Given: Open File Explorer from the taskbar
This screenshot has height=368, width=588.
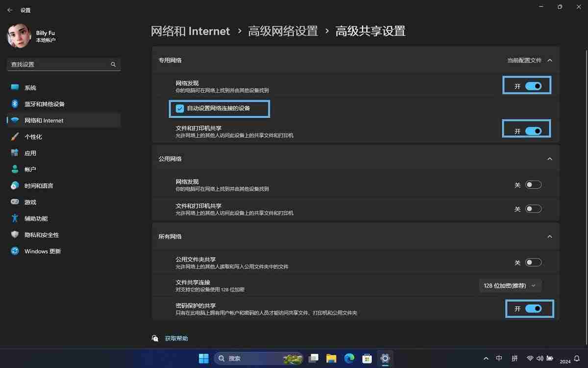Looking at the screenshot, I should click(331, 358).
